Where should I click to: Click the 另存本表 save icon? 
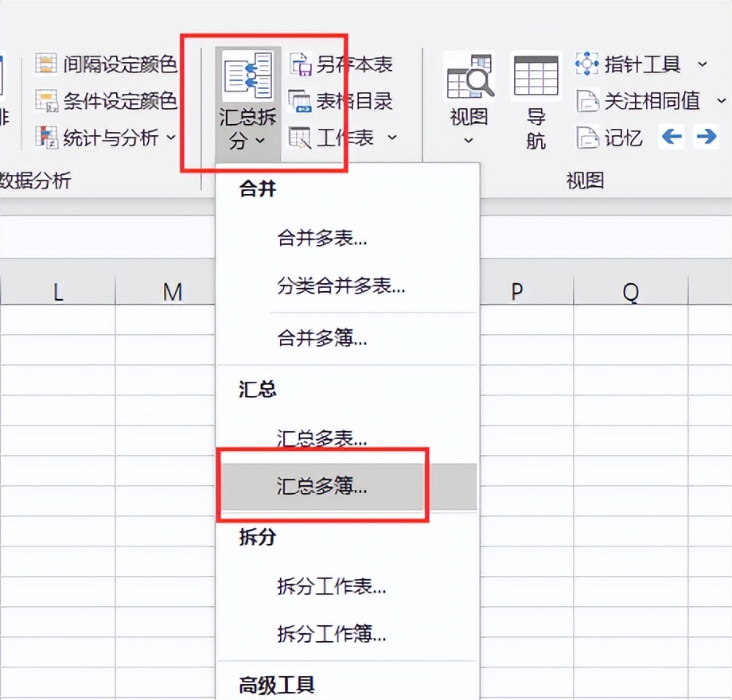[300, 64]
